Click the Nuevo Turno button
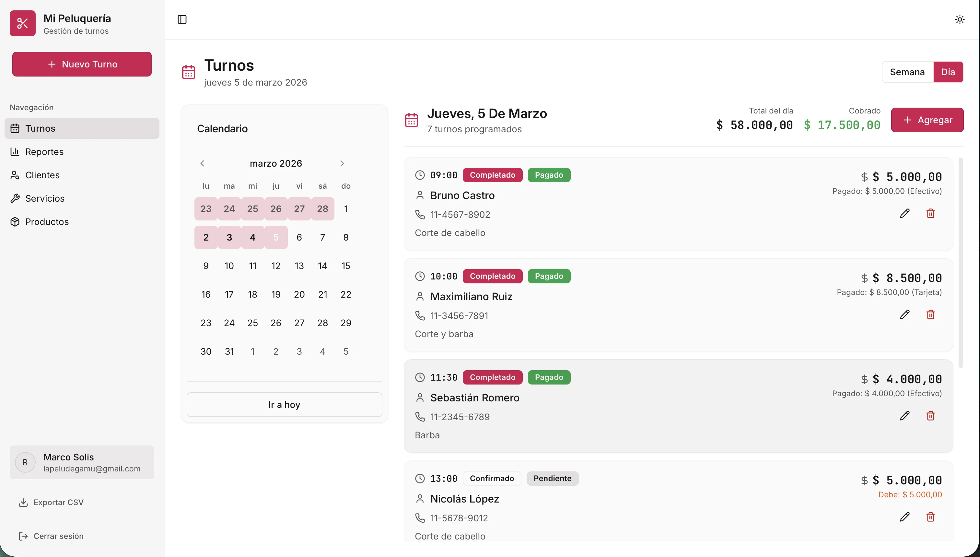This screenshot has width=980, height=557. pos(82,64)
